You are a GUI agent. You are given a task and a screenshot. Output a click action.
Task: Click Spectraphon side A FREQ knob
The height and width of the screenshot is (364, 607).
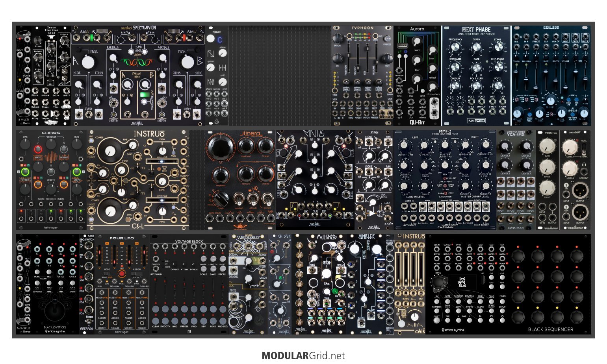88,62
